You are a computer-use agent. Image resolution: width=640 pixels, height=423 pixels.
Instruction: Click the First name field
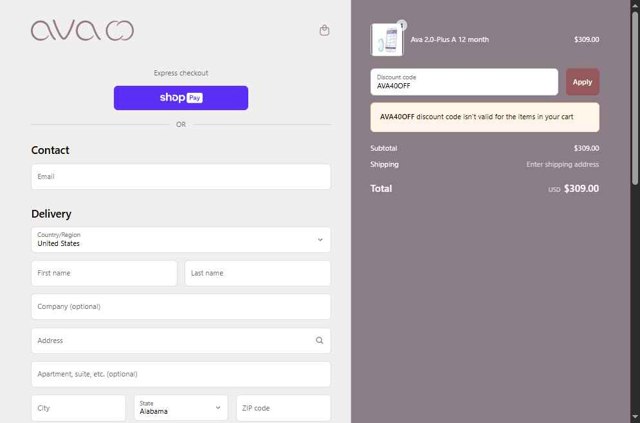(104, 273)
